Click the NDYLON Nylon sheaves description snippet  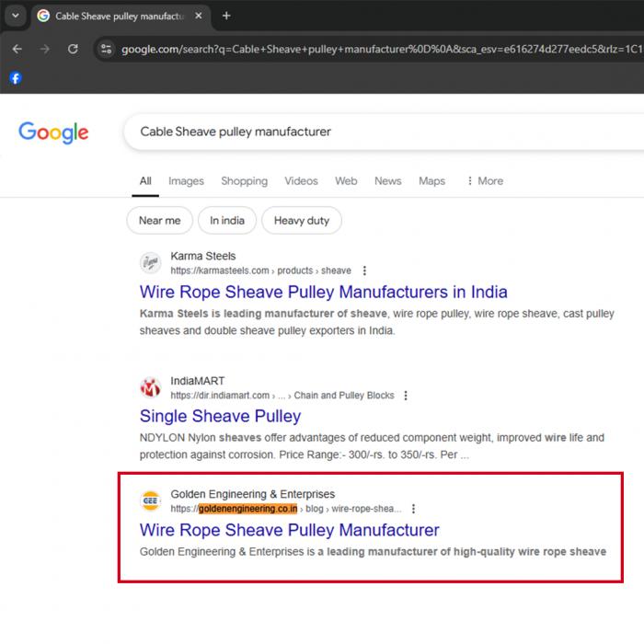click(372, 446)
